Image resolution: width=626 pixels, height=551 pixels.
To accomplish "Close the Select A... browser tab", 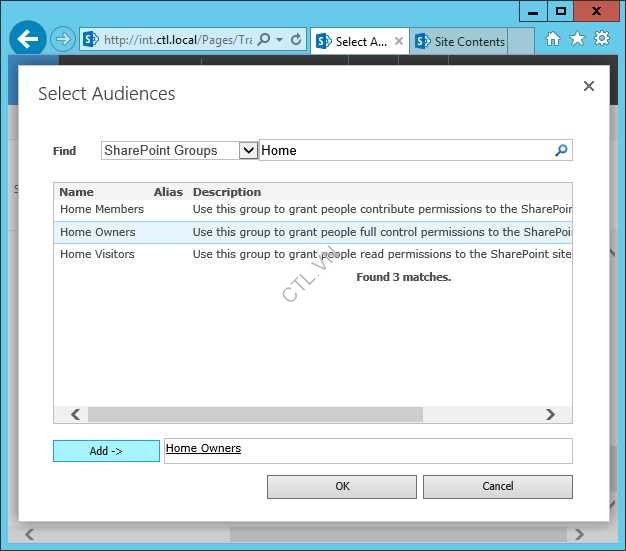I will [399, 41].
